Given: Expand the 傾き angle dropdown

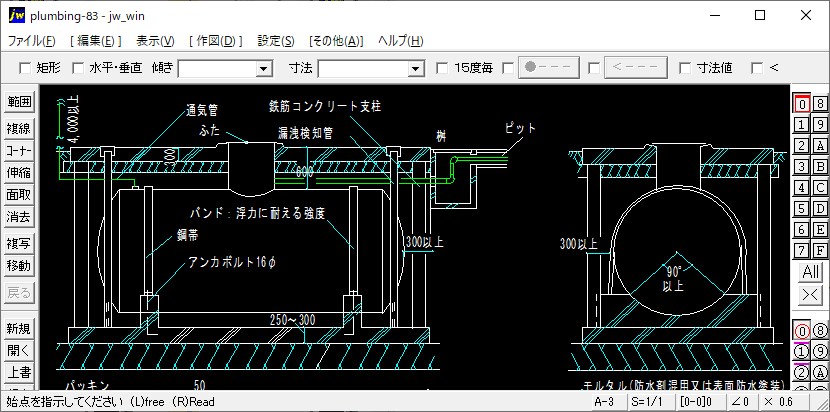Looking at the screenshot, I should tap(264, 68).
